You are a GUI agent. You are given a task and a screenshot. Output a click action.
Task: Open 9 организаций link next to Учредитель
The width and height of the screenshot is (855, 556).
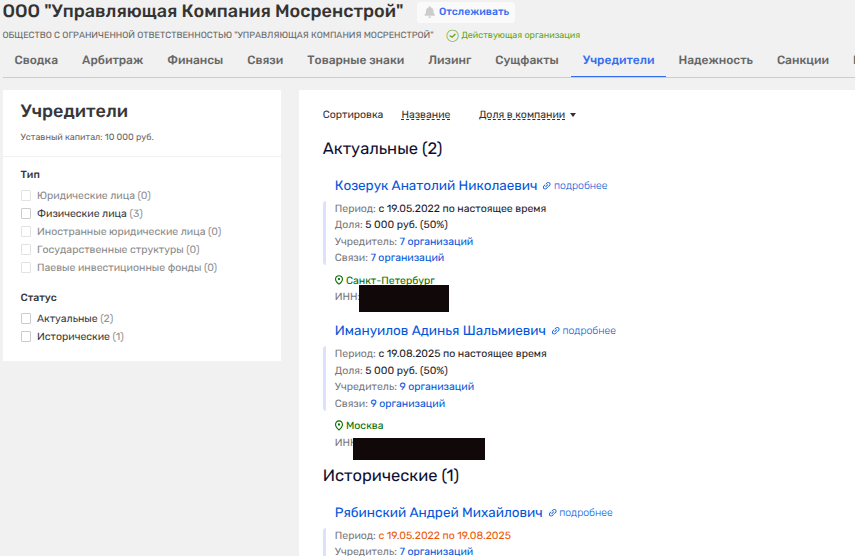[436, 386]
